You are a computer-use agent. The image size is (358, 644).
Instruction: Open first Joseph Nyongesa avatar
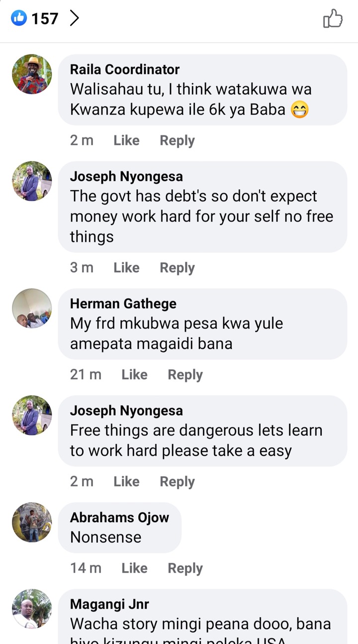point(32,181)
